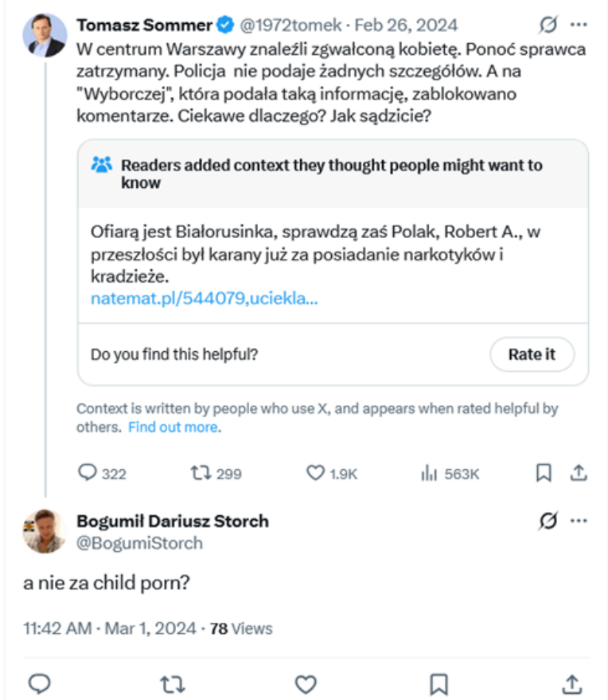
Task: Bookmark Tomasz Sommer's post
Action: point(544,473)
